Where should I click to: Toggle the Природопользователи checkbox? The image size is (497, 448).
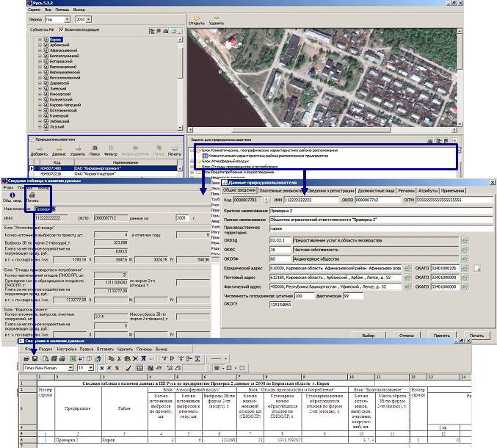coord(31,139)
